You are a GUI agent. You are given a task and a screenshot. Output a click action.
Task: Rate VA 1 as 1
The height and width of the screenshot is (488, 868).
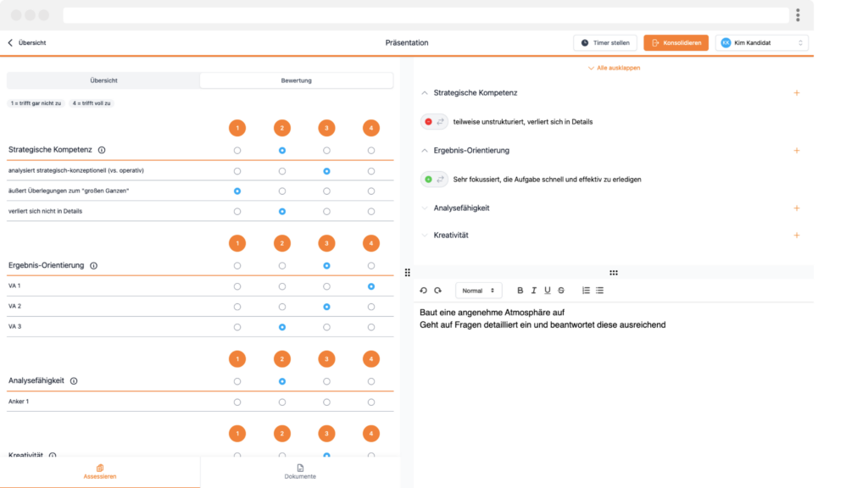(x=237, y=286)
